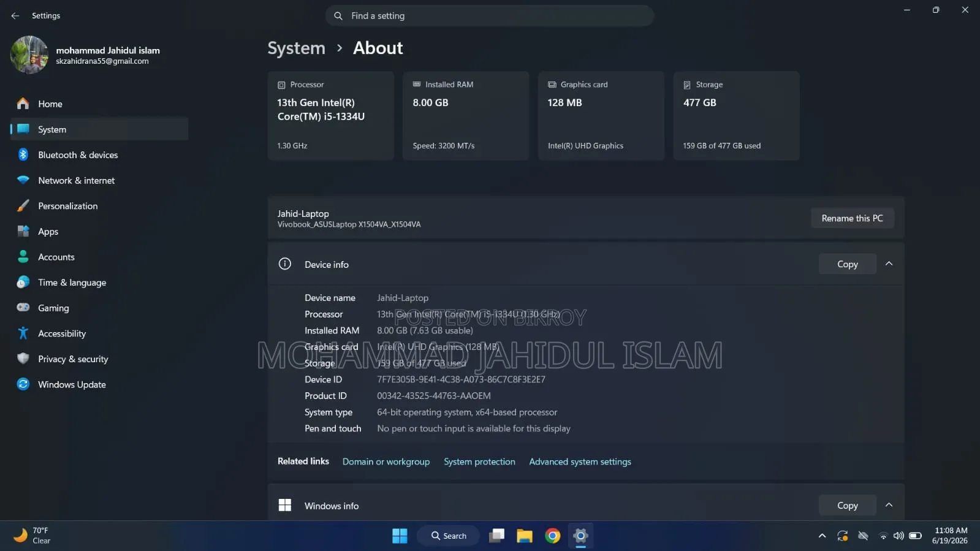The image size is (980, 551).
Task: Click the Personalization brush icon
Action: [x=23, y=206]
